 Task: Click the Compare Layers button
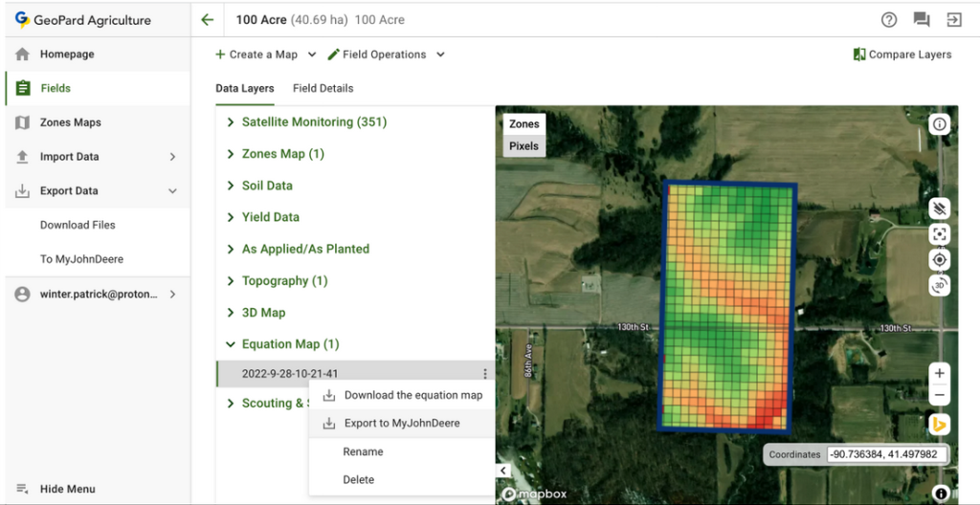[x=902, y=55]
